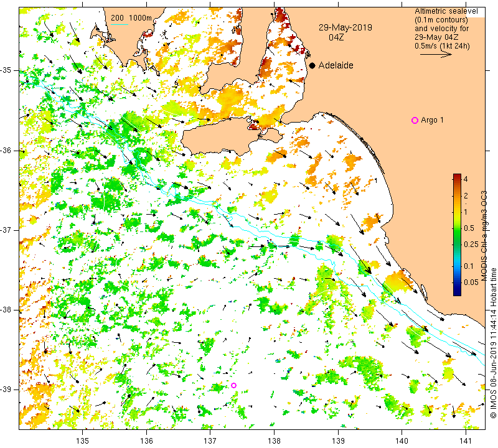Click the -39 latitude axis label
The height and width of the screenshot is (448, 498).
[6, 389]
